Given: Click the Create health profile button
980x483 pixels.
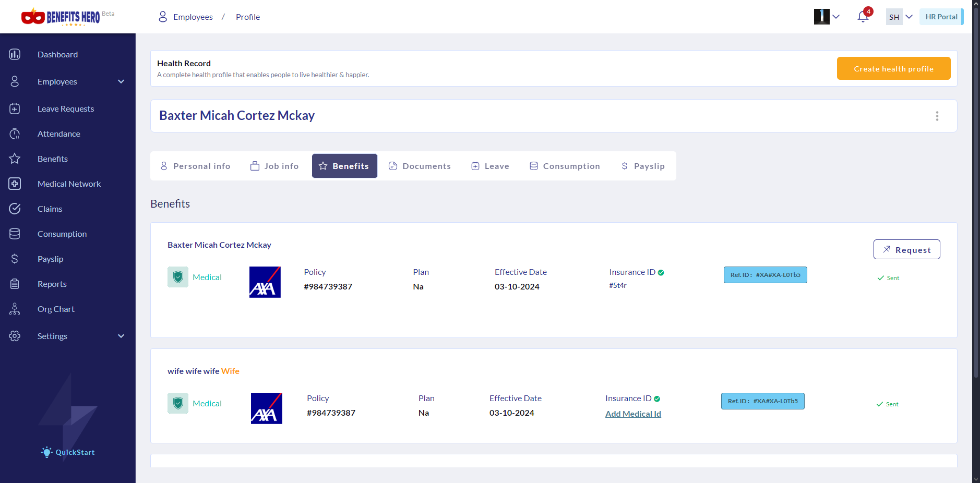Looking at the screenshot, I should pyautogui.click(x=893, y=68).
